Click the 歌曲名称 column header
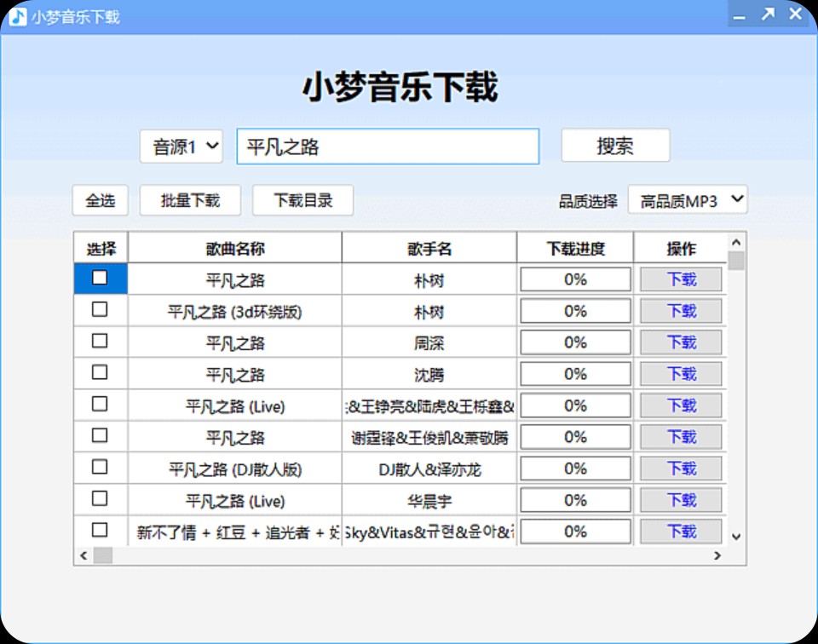 (235, 248)
